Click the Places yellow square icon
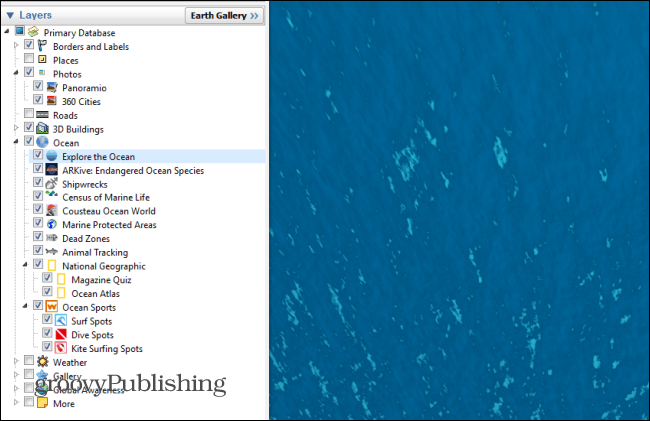The width and height of the screenshot is (650, 421). [x=42, y=59]
